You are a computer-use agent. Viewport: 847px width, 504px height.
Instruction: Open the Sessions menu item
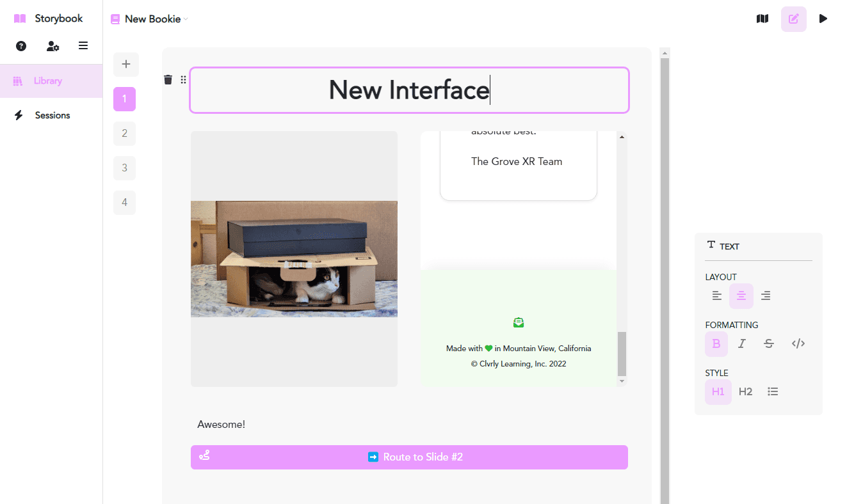(52, 116)
